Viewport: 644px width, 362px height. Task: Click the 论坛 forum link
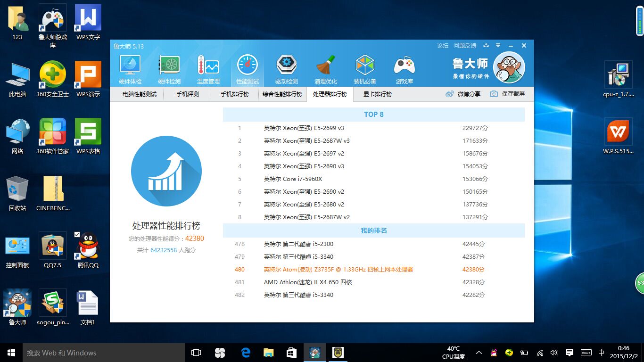coord(442,45)
